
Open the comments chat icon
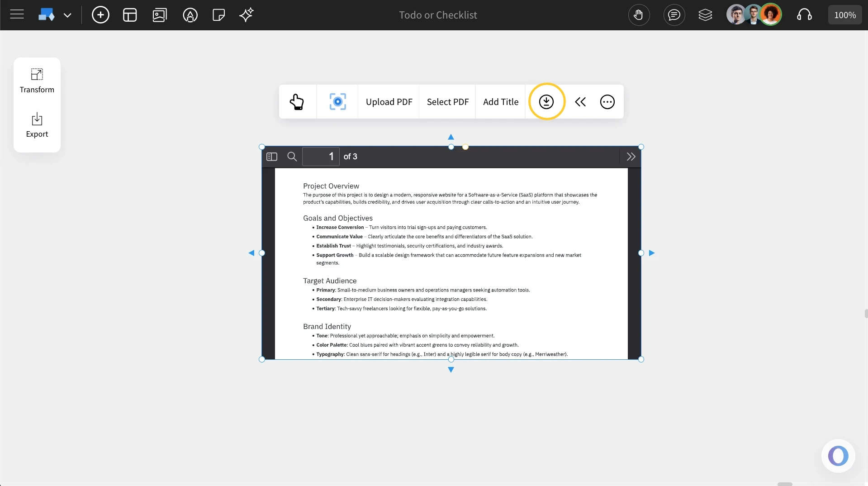(x=674, y=15)
